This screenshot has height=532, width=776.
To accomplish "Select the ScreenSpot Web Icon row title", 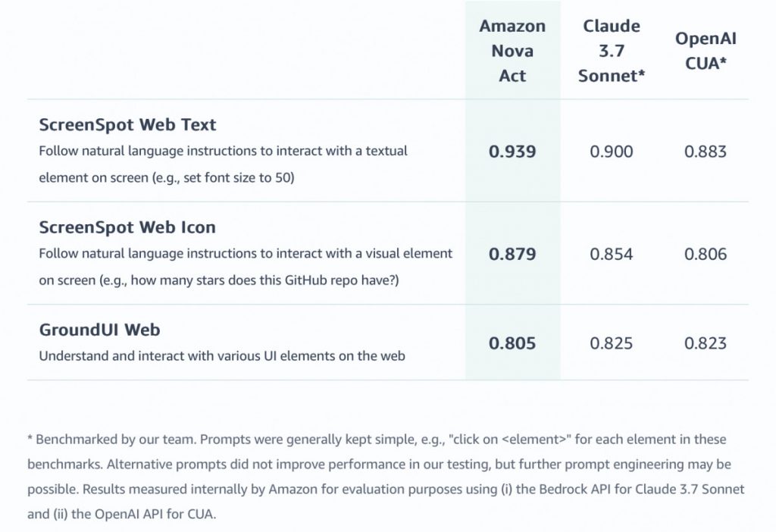I will coord(127,227).
